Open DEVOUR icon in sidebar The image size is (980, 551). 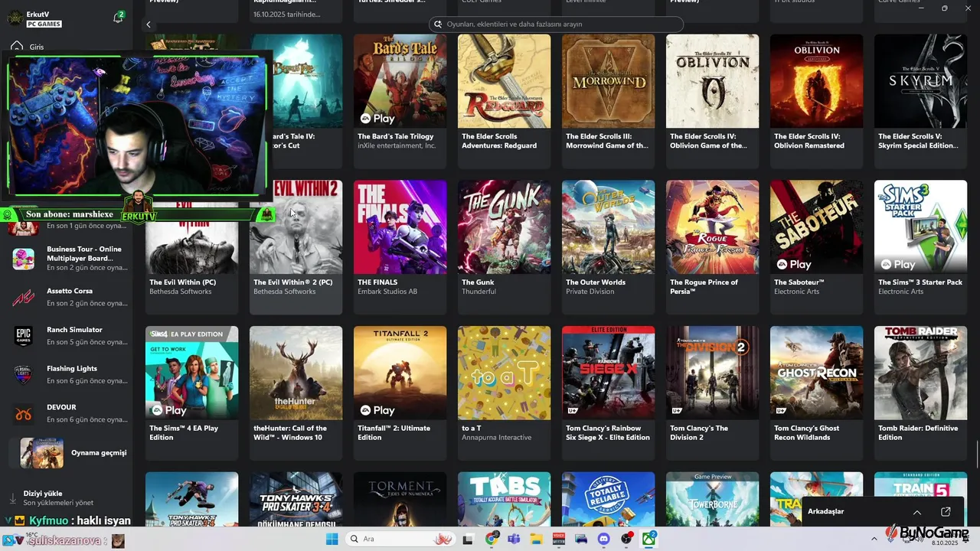(x=23, y=413)
